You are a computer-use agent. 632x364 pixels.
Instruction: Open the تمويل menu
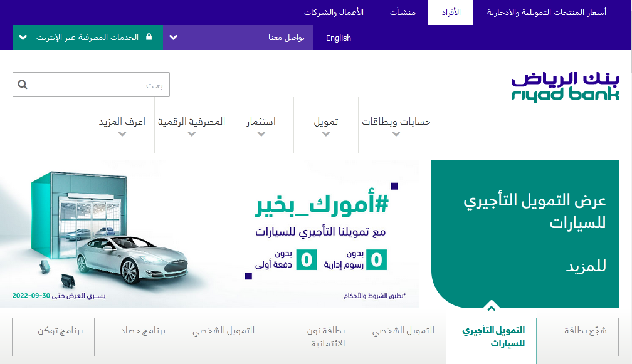click(326, 122)
